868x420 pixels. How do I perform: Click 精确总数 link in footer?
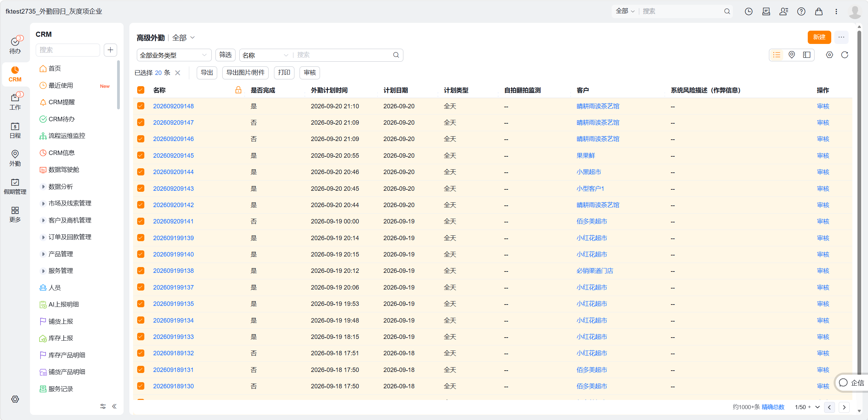pos(773,407)
